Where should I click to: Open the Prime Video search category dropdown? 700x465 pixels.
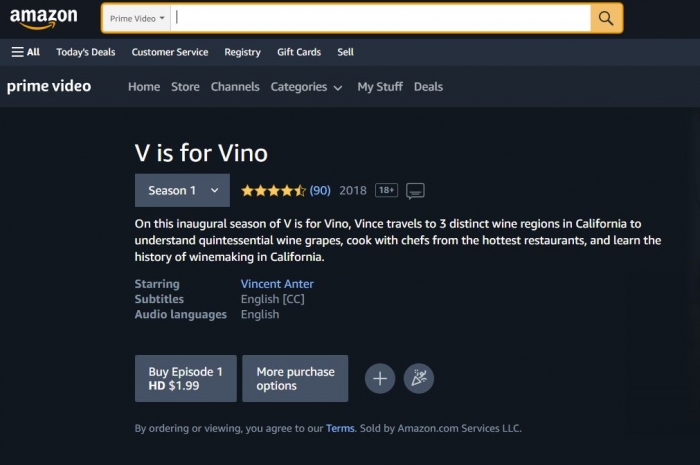click(x=137, y=18)
